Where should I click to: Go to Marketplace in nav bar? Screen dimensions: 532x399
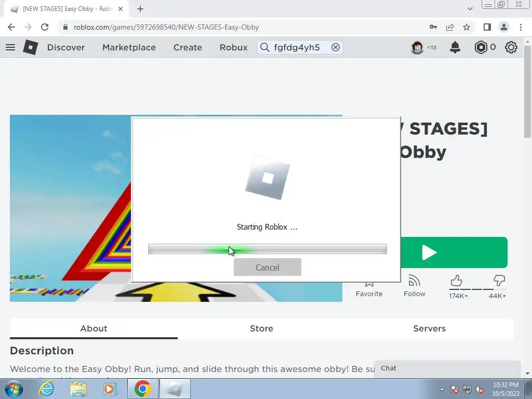[129, 47]
